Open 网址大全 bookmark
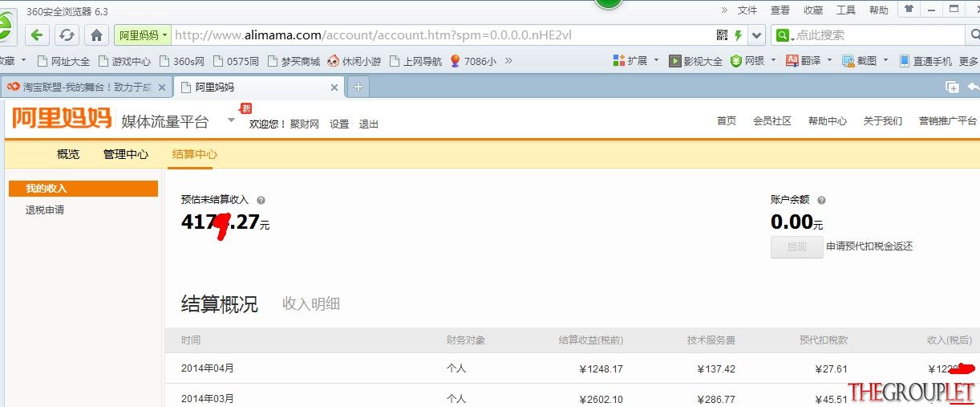The image size is (980, 407). click(x=63, y=61)
